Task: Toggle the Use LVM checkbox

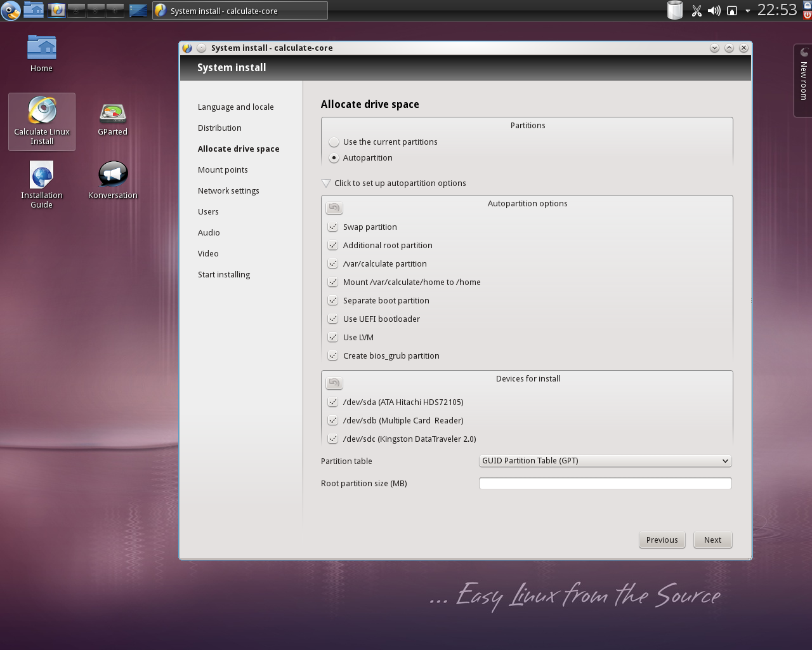Action: 332,338
